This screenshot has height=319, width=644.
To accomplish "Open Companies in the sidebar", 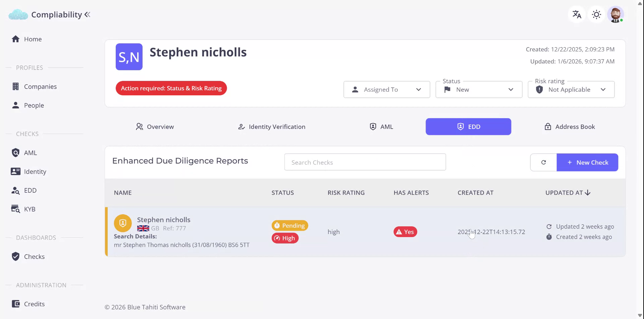I will tap(40, 87).
